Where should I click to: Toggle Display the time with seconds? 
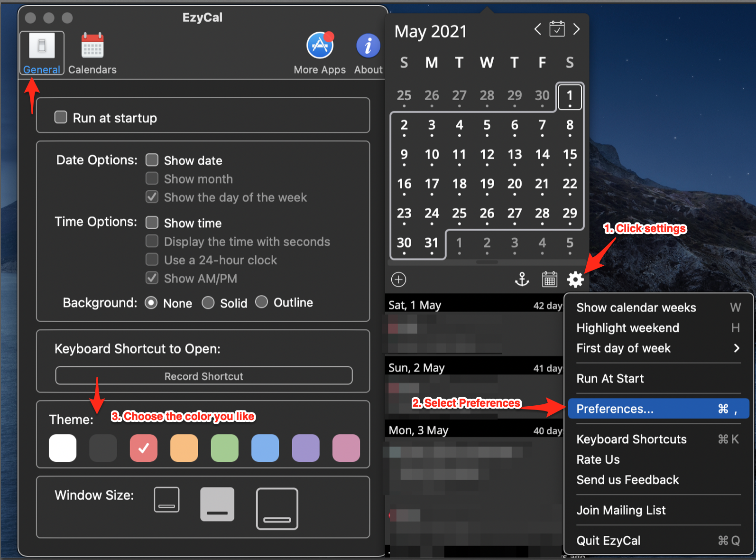(x=152, y=241)
